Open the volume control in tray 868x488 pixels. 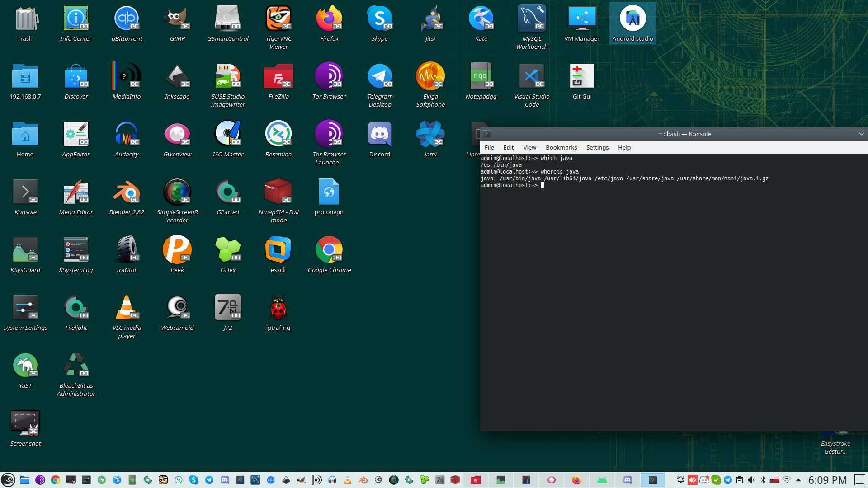[x=751, y=480]
